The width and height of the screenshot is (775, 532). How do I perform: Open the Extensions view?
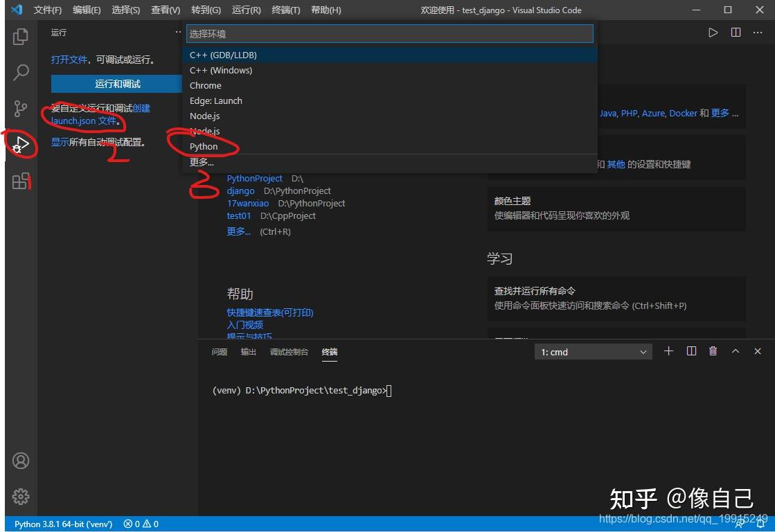pyautogui.click(x=21, y=182)
